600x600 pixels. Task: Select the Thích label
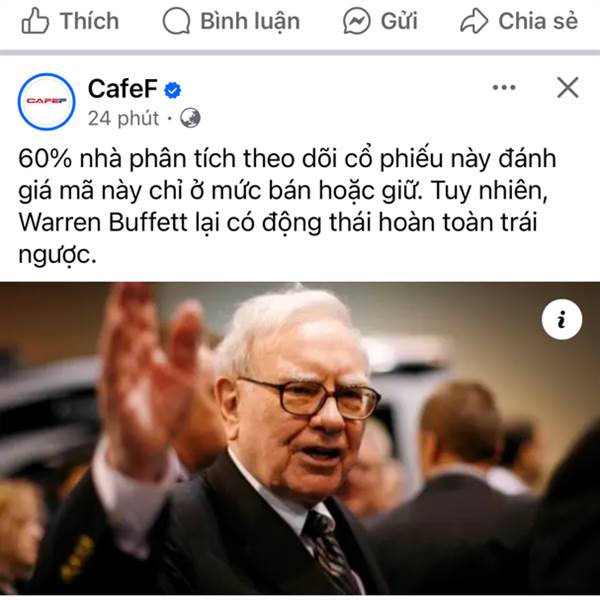(x=90, y=21)
